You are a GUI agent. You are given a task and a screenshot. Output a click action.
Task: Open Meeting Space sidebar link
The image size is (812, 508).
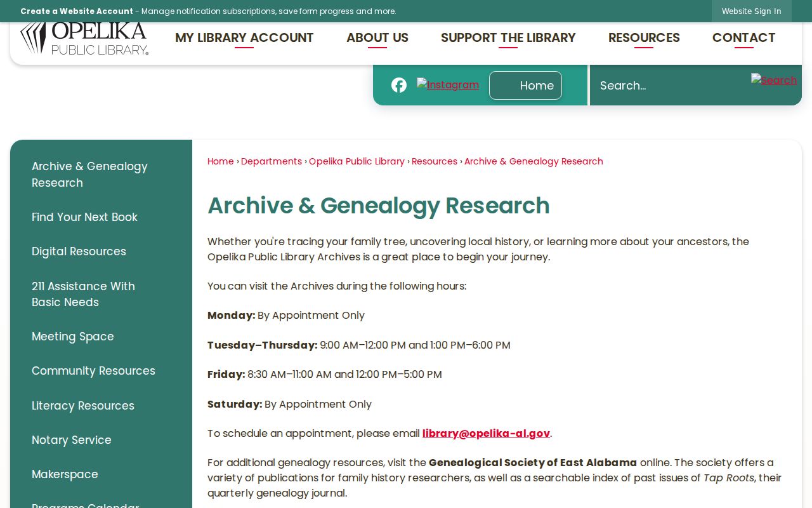click(101, 337)
